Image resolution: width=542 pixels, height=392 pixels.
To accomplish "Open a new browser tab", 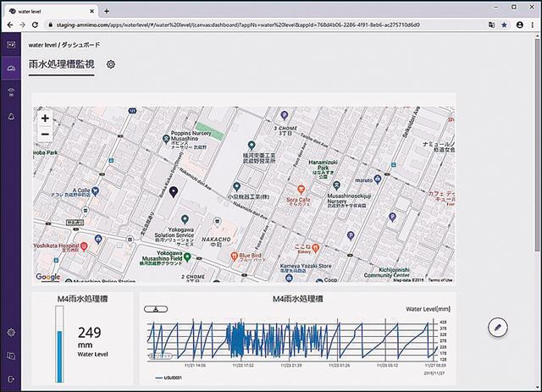I will [107, 11].
